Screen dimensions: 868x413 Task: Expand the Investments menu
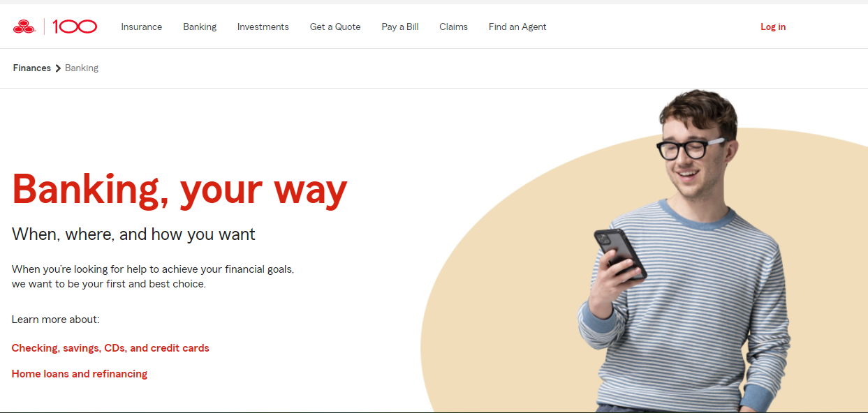[x=263, y=27]
